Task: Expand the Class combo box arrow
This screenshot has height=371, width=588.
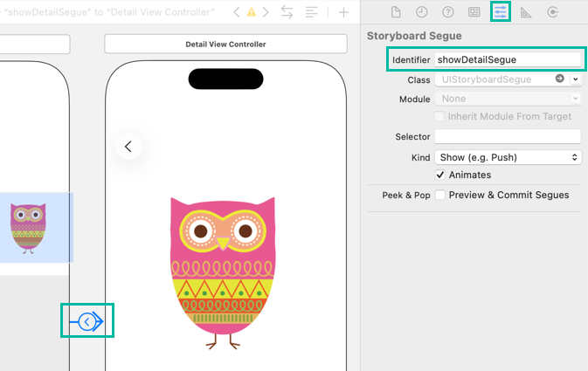Action: (575, 79)
